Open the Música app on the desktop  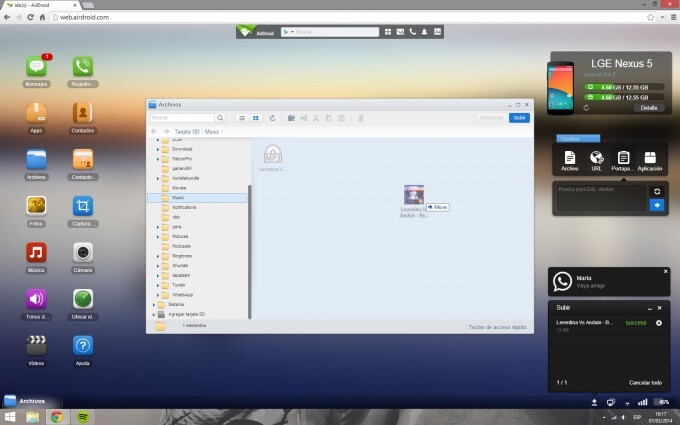[x=37, y=252]
